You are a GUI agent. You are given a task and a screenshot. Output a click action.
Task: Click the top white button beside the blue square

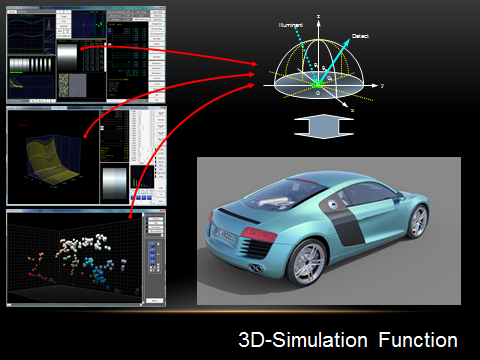coord(156,219)
